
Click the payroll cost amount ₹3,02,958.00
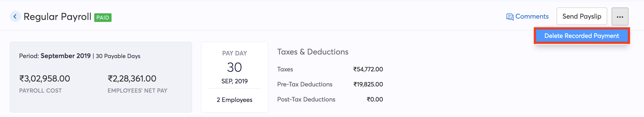point(45,78)
